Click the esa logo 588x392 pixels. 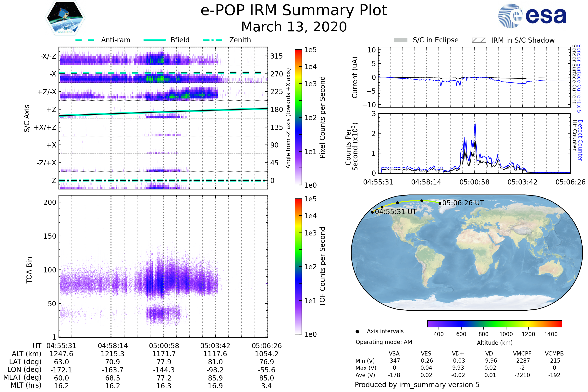coord(532,16)
